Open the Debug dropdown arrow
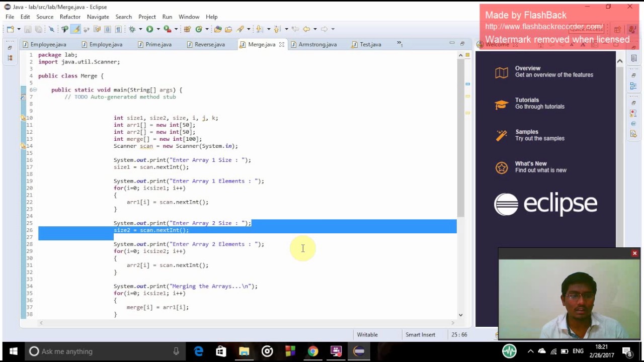Viewport: 644px width, 362px height. (140, 29)
